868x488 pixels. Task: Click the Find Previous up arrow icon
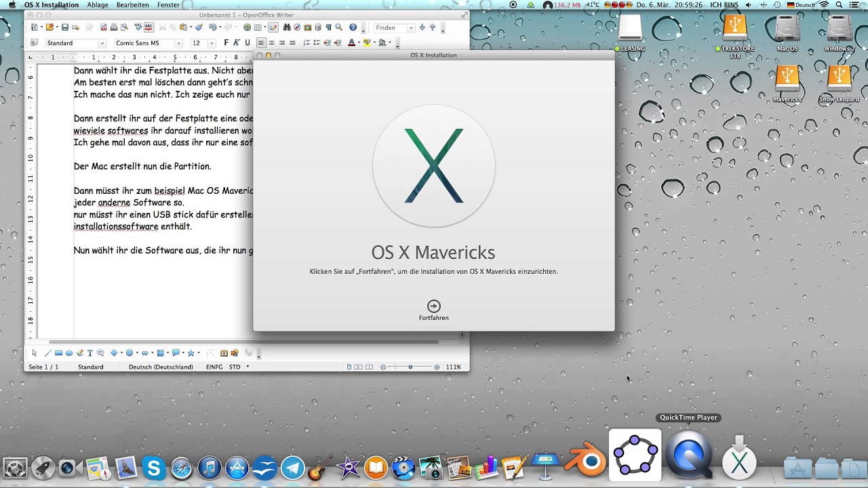pos(433,27)
